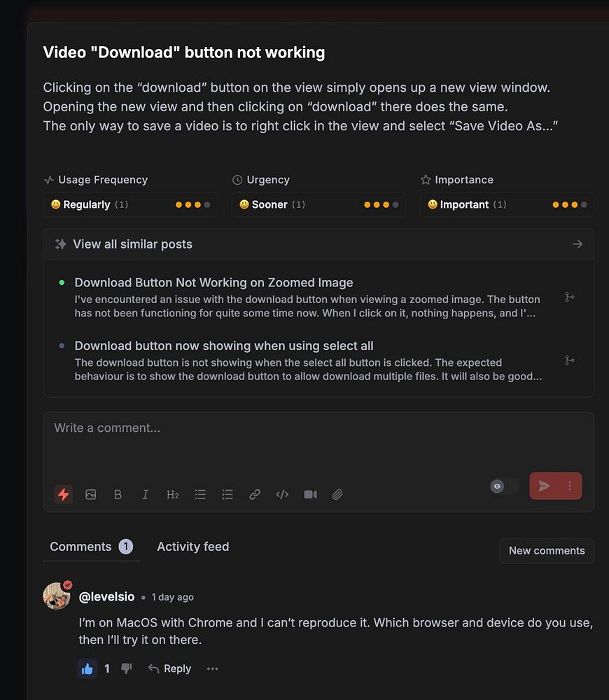609x700 pixels.
Task: Add a hyperlink with the link icon
Action: point(255,494)
